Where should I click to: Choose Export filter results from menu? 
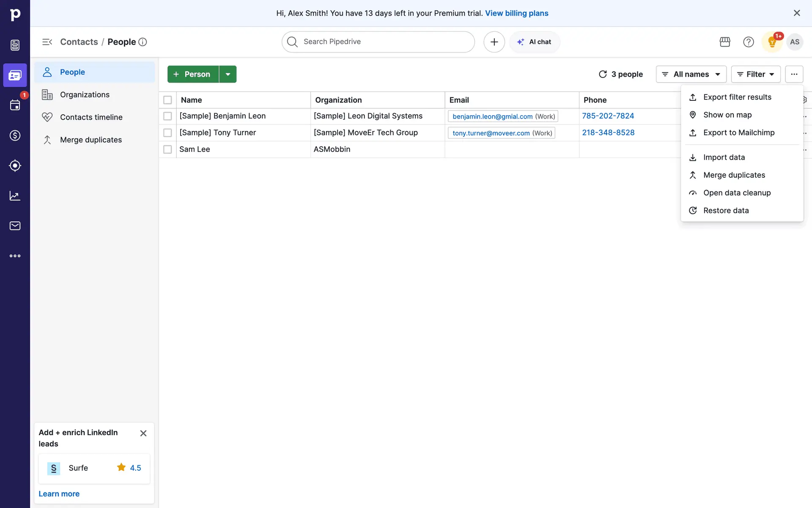[737, 97]
